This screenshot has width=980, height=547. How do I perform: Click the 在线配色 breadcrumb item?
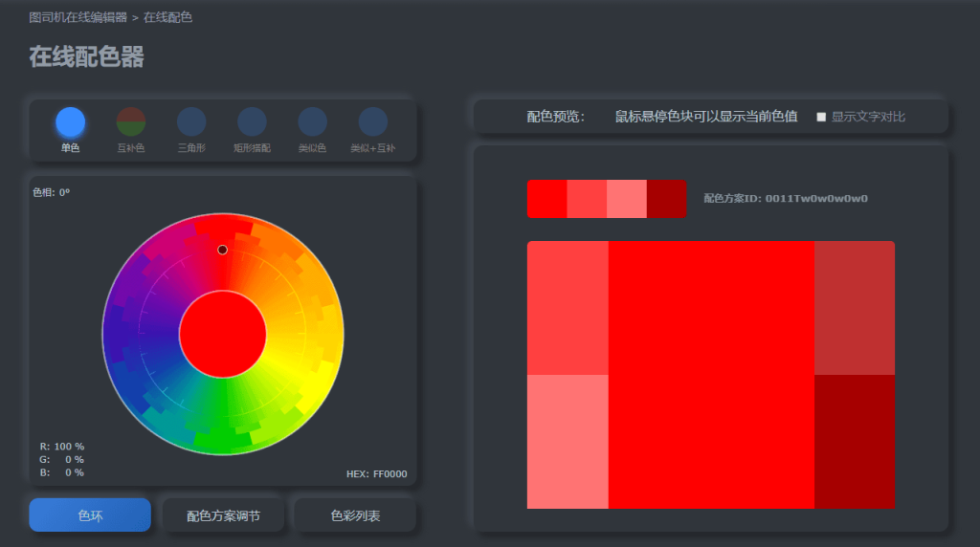point(168,17)
